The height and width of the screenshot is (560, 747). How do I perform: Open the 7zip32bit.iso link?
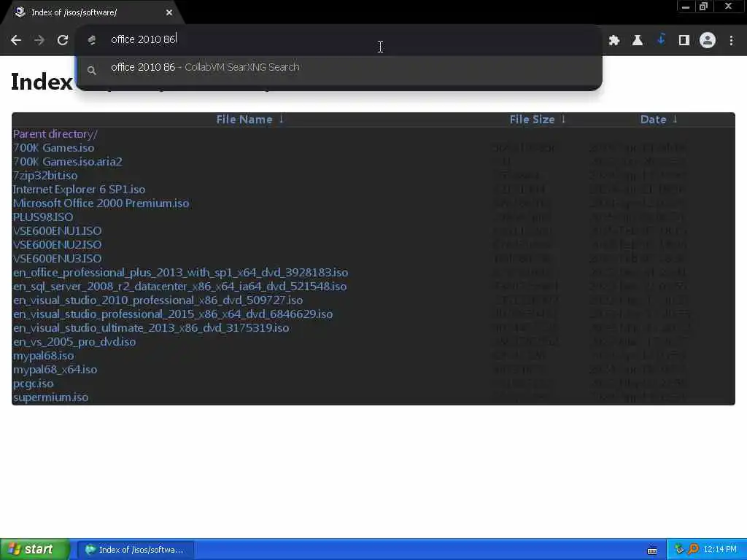(x=45, y=176)
